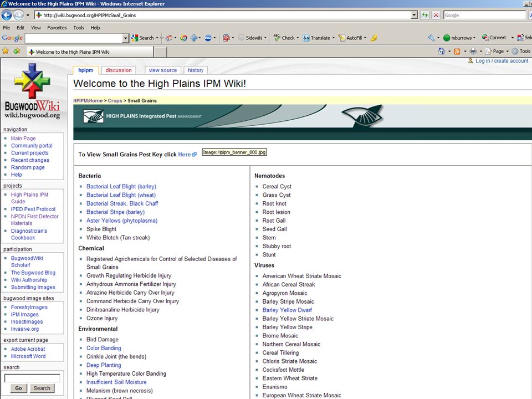
Task: Click the Convert toolbar button
Action: [x=494, y=38]
